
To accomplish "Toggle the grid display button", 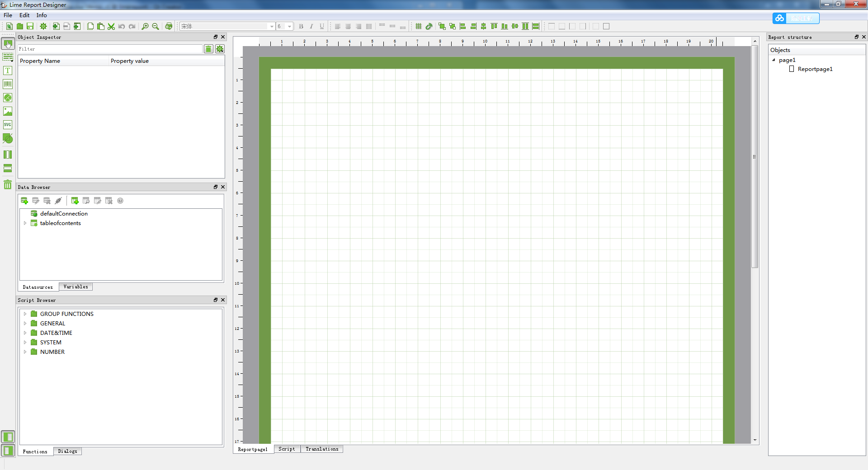I will point(419,26).
